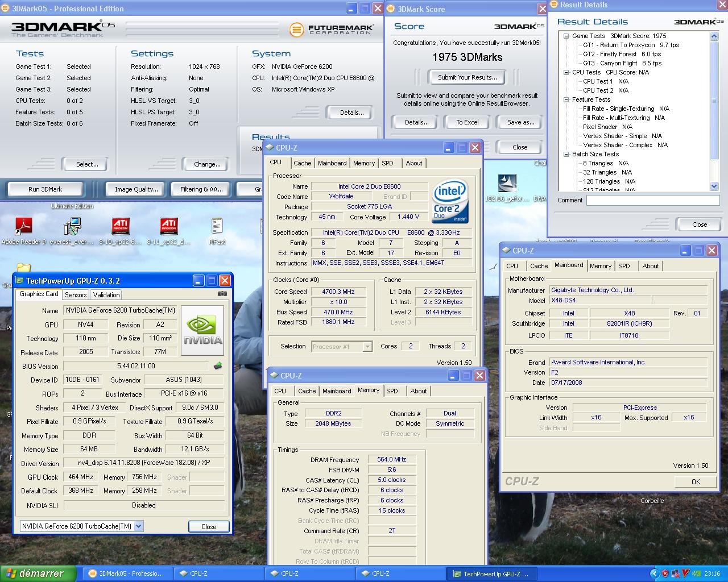Click the Result Details window title icon
728x582 pixels.
(554, 5)
